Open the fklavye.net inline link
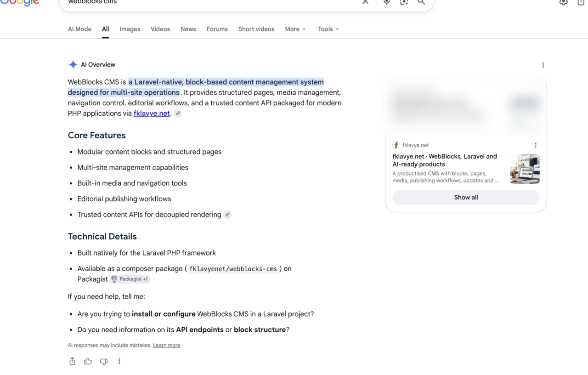588x375 pixels. point(152,114)
